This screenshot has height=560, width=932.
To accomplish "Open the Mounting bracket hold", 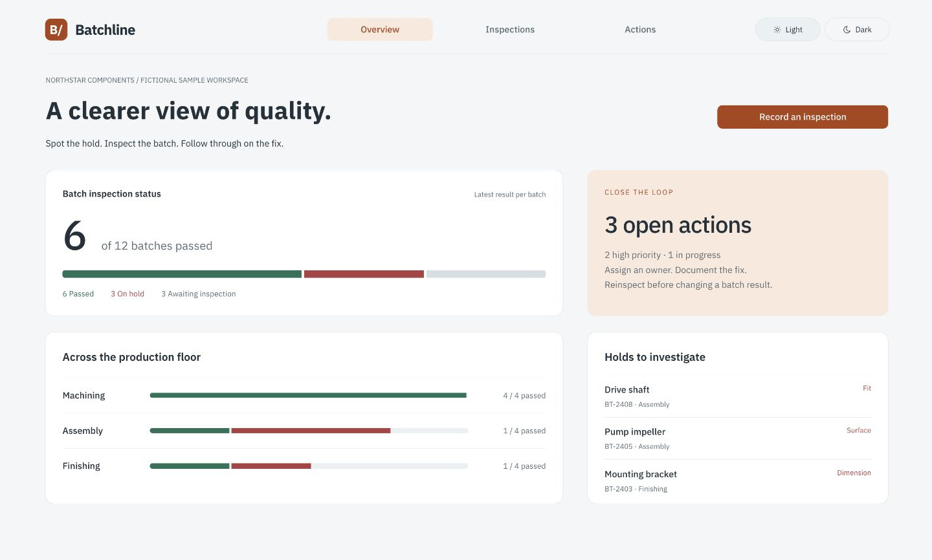I will pyautogui.click(x=738, y=481).
